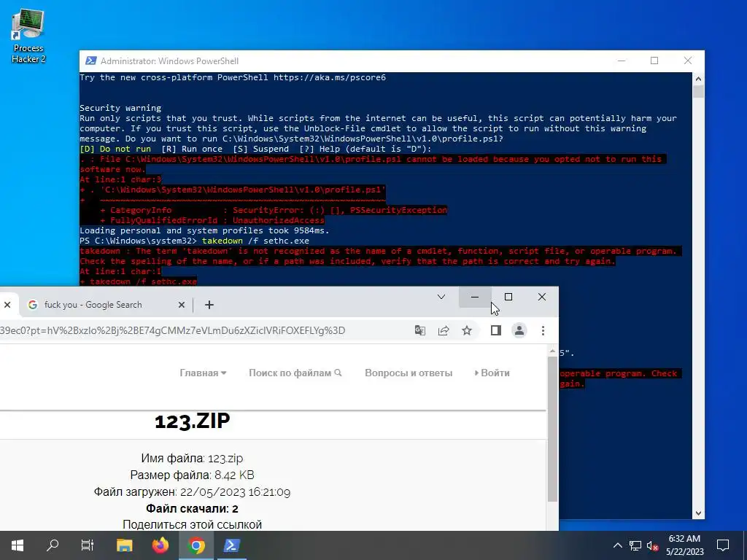Image resolution: width=747 pixels, height=560 pixels.
Task: Close the 'fuck you - Google Search' tab
Action: 182,305
